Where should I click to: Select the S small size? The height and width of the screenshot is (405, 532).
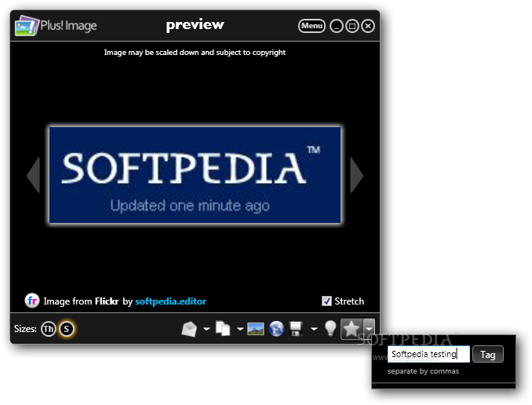(67, 329)
